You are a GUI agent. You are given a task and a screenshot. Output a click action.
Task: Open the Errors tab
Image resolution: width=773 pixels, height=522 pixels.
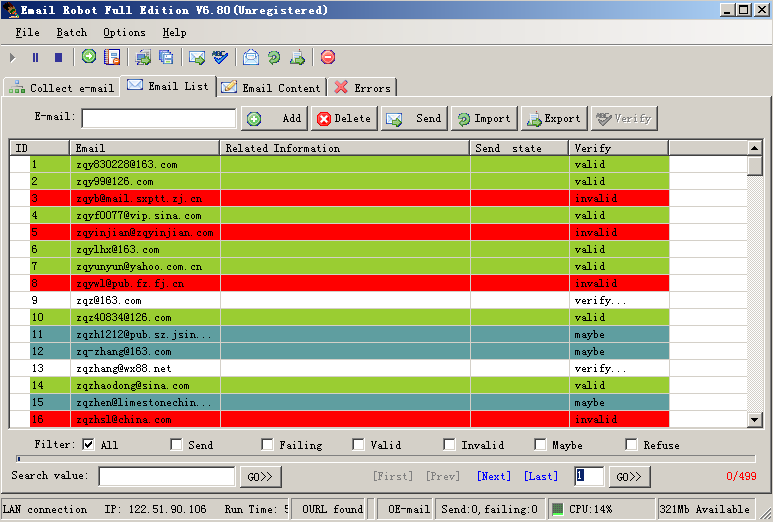(x=362, y=88)
